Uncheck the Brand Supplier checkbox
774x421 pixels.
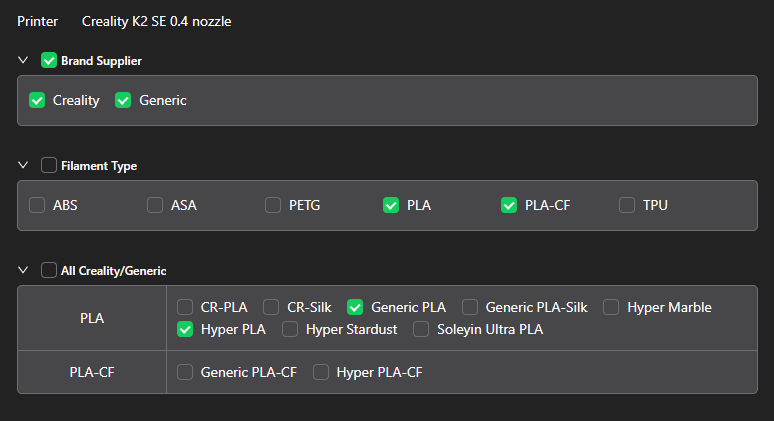pyautogui.click(x=49, y=61)
